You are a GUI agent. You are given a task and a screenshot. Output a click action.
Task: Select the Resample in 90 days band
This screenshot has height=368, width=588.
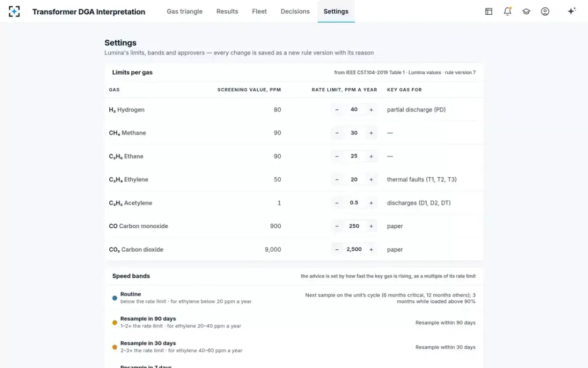point(294,322)
